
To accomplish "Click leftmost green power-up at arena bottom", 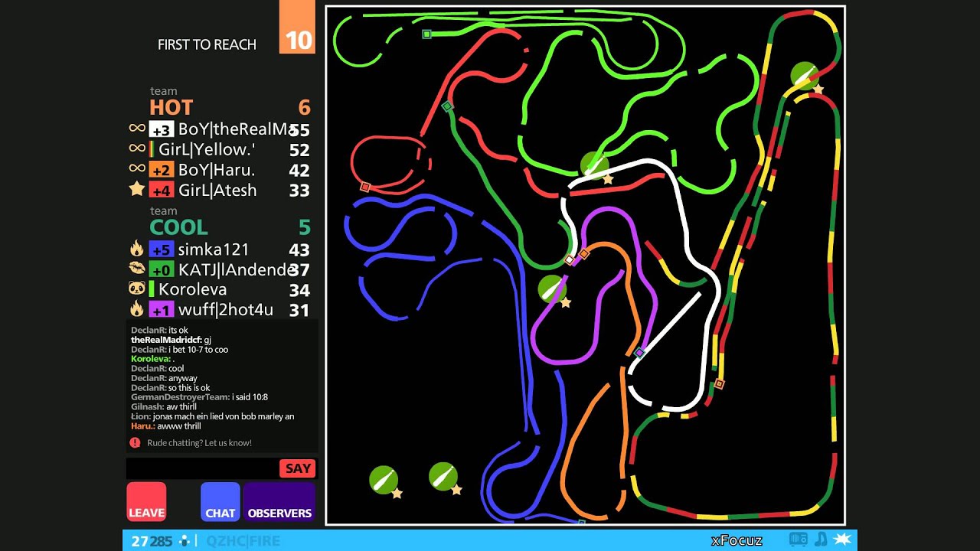I will (x=384, y=480).
